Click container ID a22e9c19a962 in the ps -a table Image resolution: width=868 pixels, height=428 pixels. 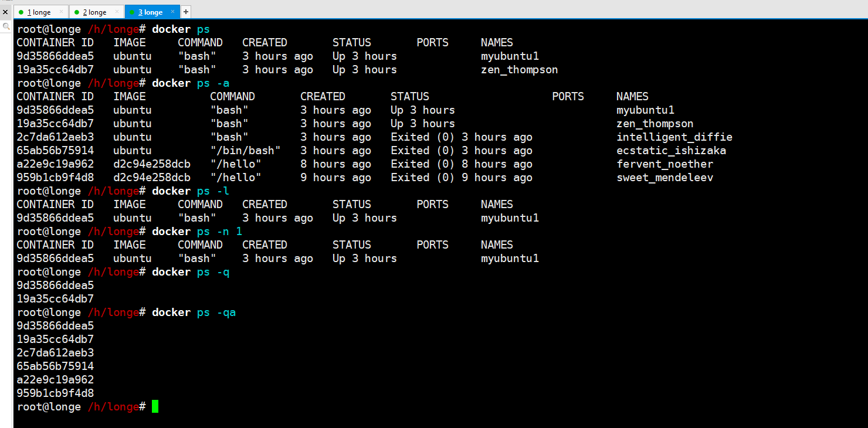[x=55, y=164]
